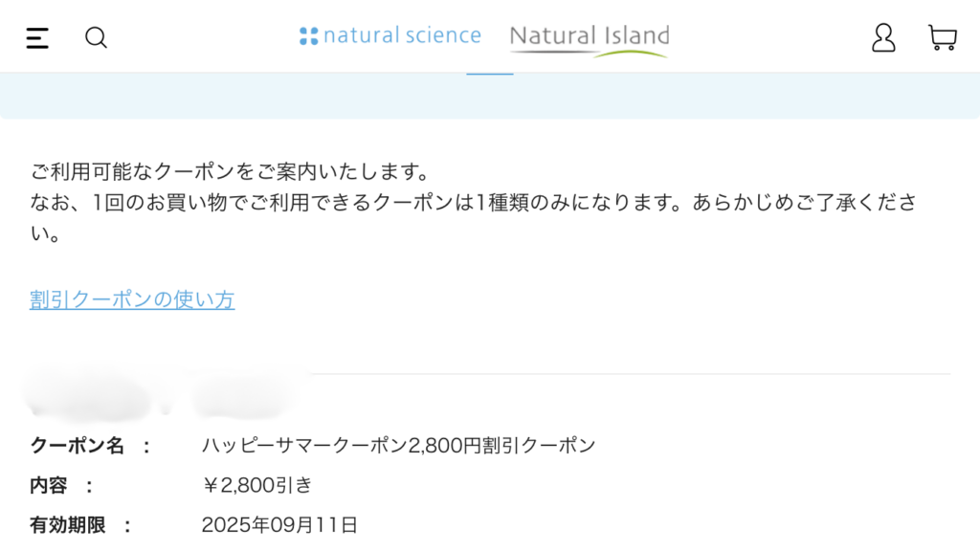View the shopping cart icon
This screenshot has width=980, height=551.
(943, 38)
